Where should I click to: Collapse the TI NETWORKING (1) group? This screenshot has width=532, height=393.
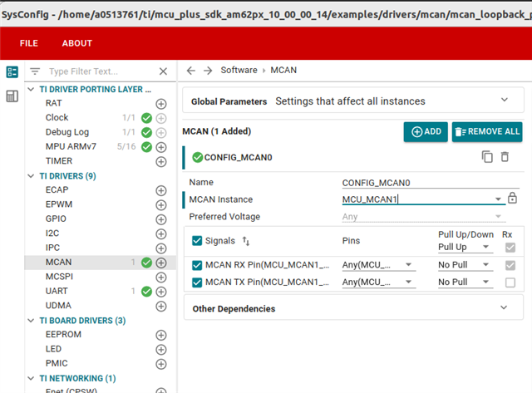pos(31,378)
